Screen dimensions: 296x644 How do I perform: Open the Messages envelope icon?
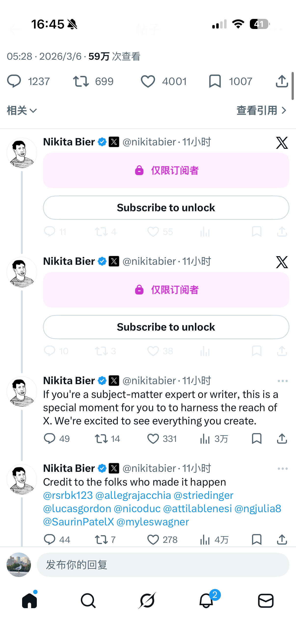point(266,601)
